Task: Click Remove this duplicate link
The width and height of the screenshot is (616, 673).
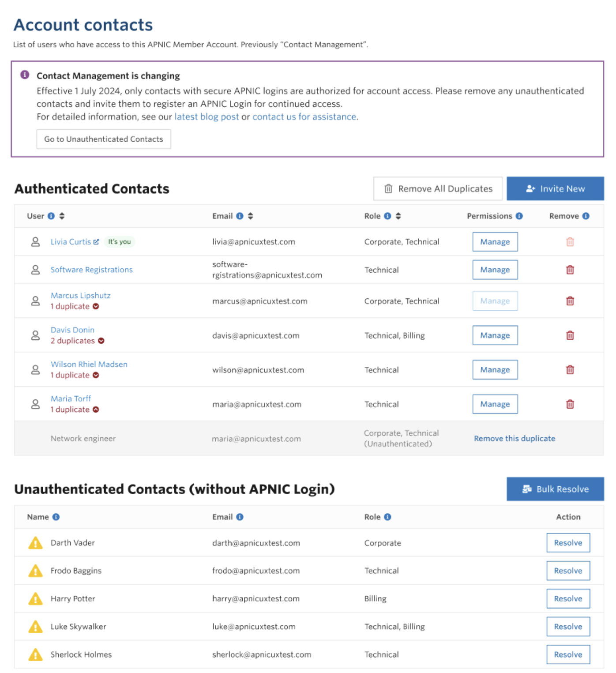Action: pos(515,438)
